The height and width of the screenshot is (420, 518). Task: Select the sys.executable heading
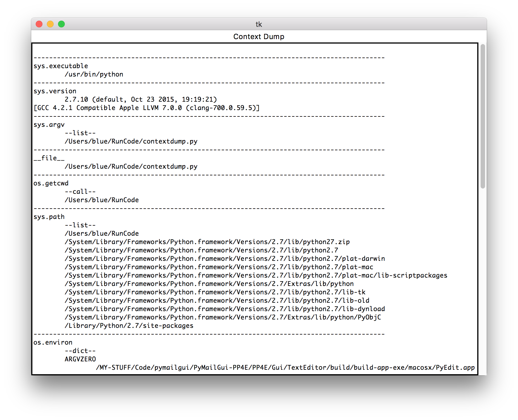60,66
